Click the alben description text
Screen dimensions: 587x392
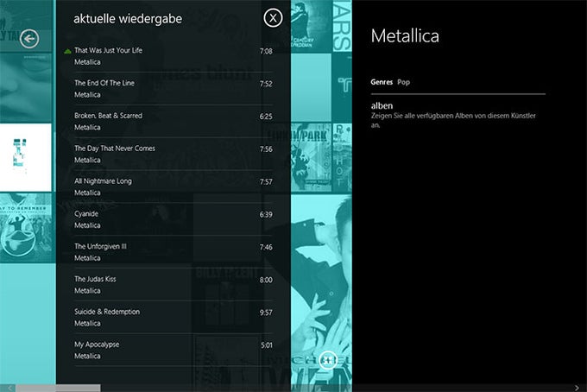(453, 120)
